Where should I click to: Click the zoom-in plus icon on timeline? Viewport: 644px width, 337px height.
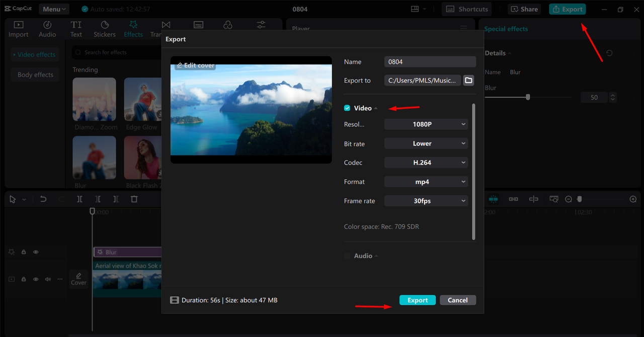633,199
